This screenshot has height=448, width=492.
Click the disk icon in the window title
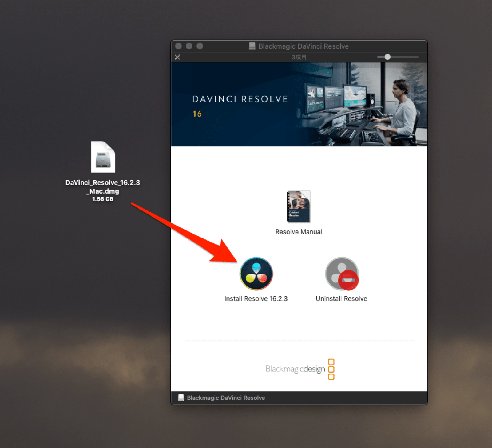[x=252, y=46]
